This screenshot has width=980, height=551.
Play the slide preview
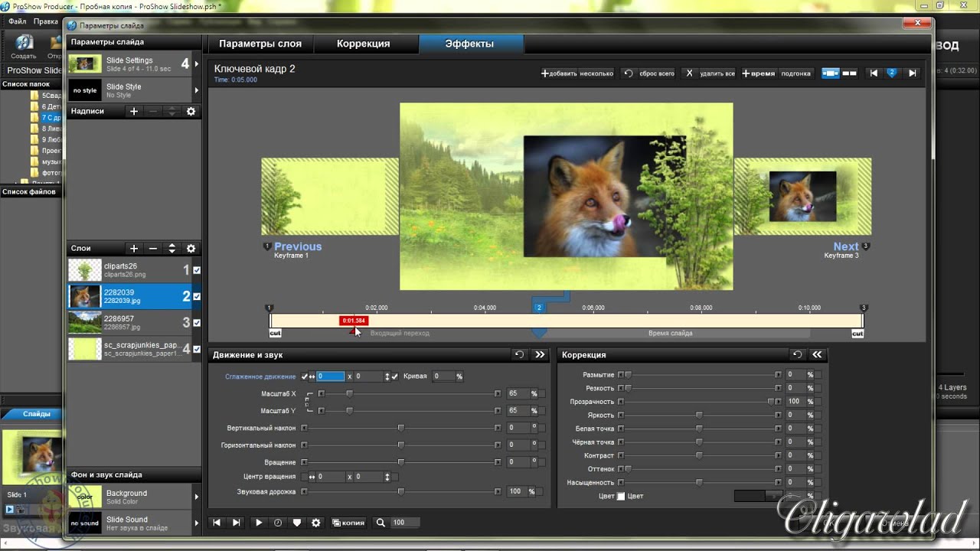pos(259,523)
